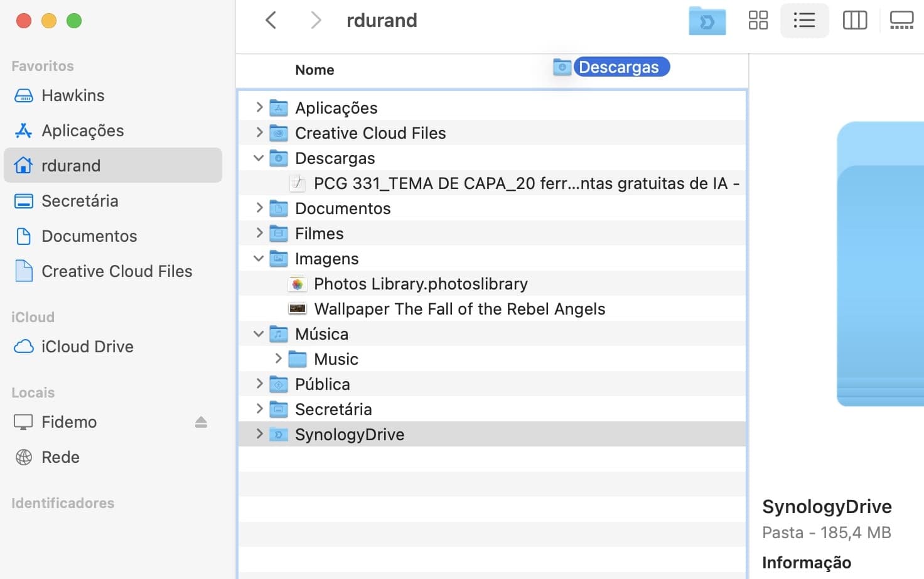Click the Creative Cloud Files sidebar icon
Image resolution: width=924 pixels, height=579 pixels.
23,271
